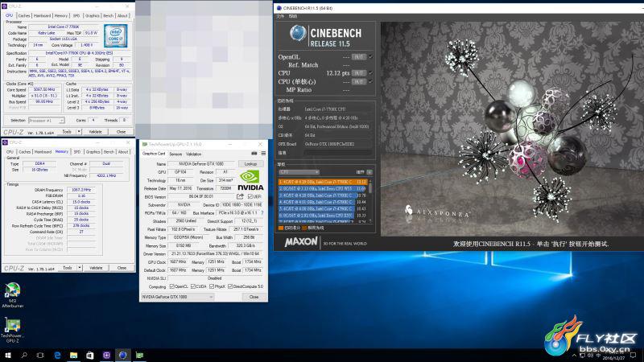The image size is (644, 362).
Task: Open the second Cinebench menu item
Action: click(293, 16)
